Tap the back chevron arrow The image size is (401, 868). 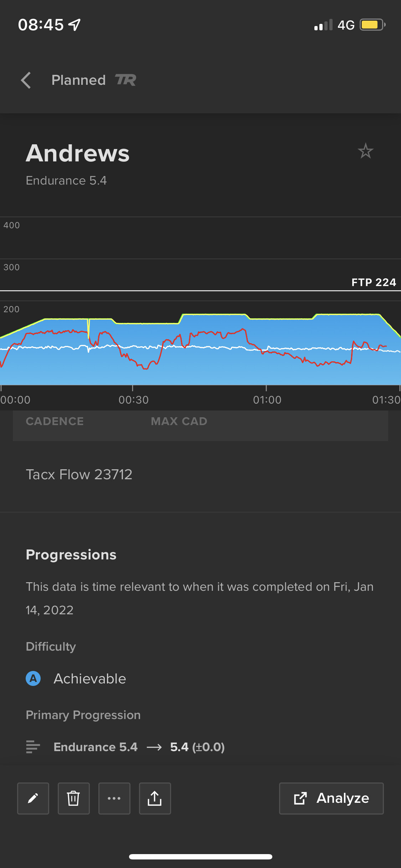(x=26, y=80)
